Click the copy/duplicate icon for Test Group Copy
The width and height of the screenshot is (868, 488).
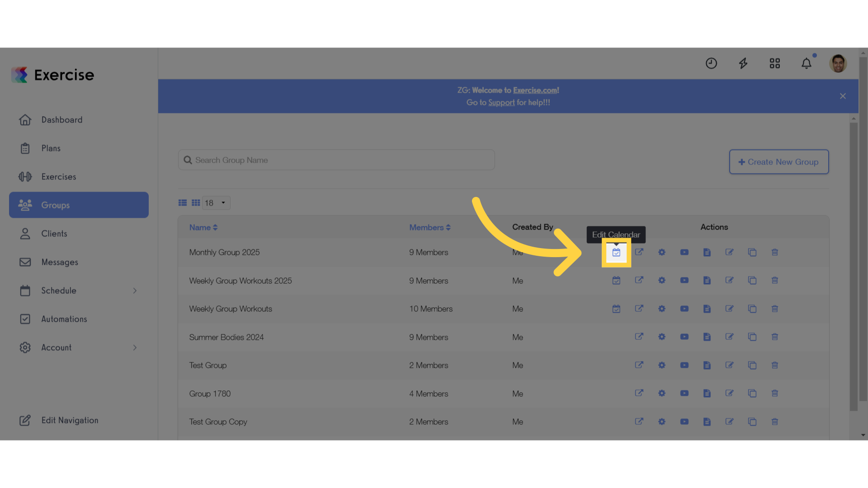[752, 421]
